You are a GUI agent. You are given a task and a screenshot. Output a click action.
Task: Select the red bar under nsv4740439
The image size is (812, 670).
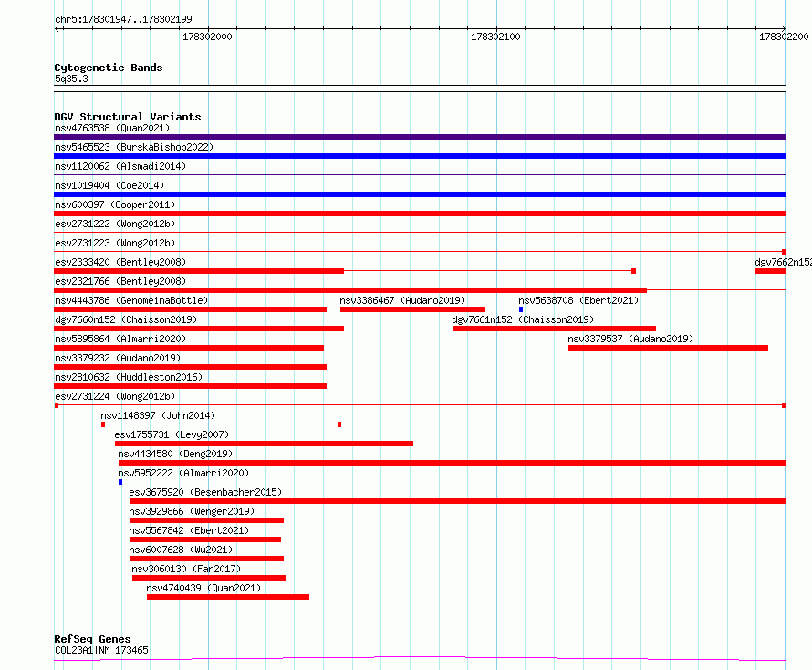[228, 597]
